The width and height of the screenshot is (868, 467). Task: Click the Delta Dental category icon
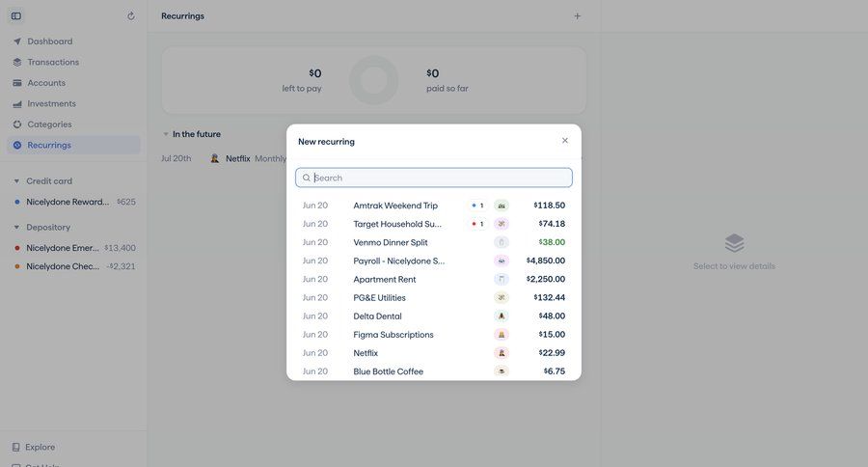pos(502,316)
